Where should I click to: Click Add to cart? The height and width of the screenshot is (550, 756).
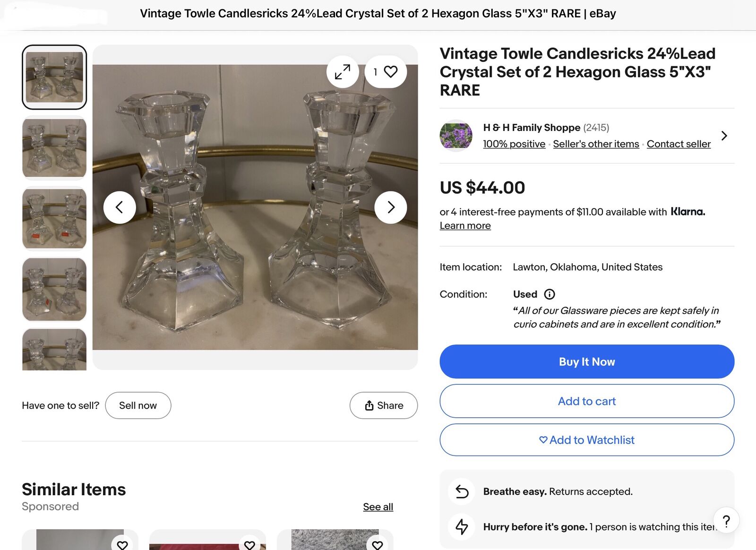click(x=587, y=401)
